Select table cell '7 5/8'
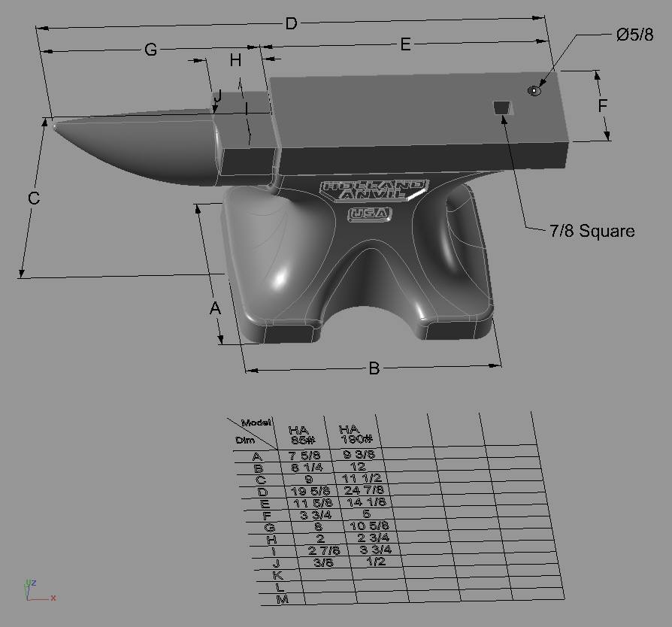Viewport: 672px width, 627px height. (304, 456)
